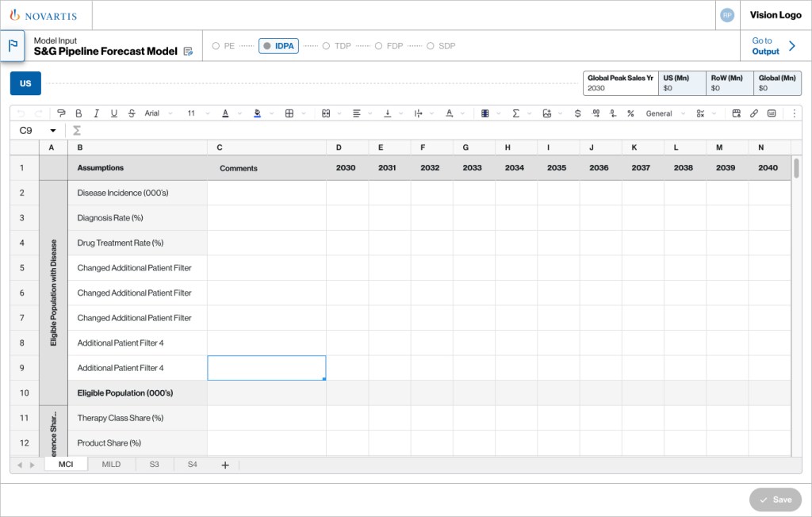This screenshot has height=517, width=812.
Task: Select the TDP stage radio button
Action: pyautogui.click(x=326, y=46)
